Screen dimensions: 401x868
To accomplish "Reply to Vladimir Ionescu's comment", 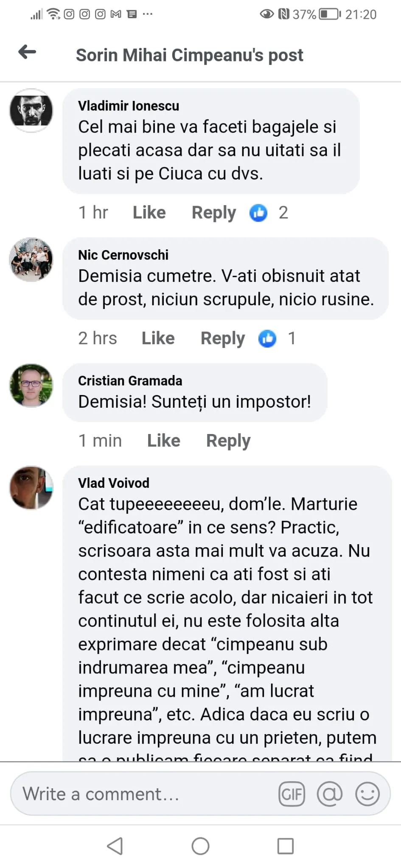I will (x=213, y=213).
